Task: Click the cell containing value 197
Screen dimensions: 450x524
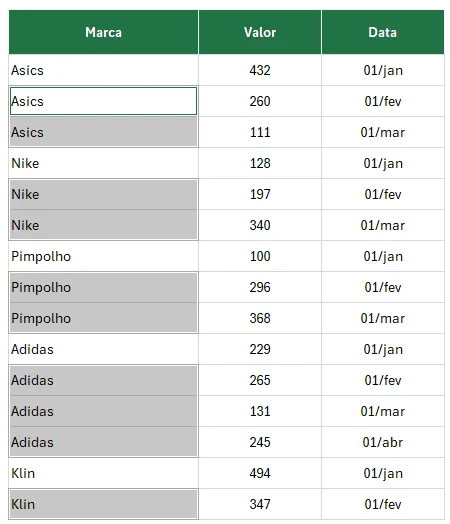Action: pyautogui.click(x=260, y=194)
